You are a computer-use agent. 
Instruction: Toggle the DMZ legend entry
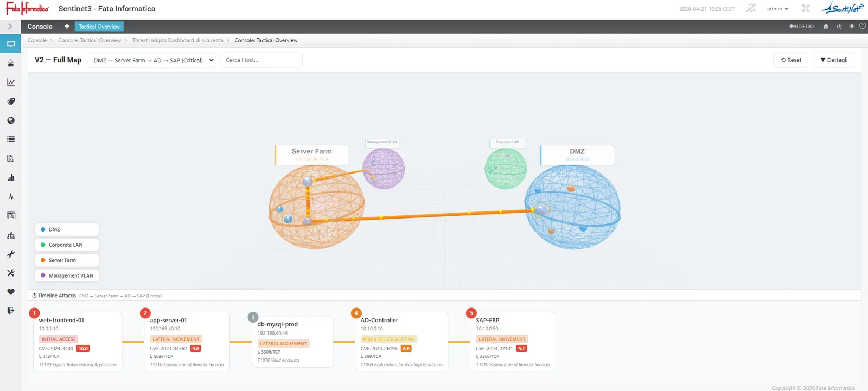(67, 229)
